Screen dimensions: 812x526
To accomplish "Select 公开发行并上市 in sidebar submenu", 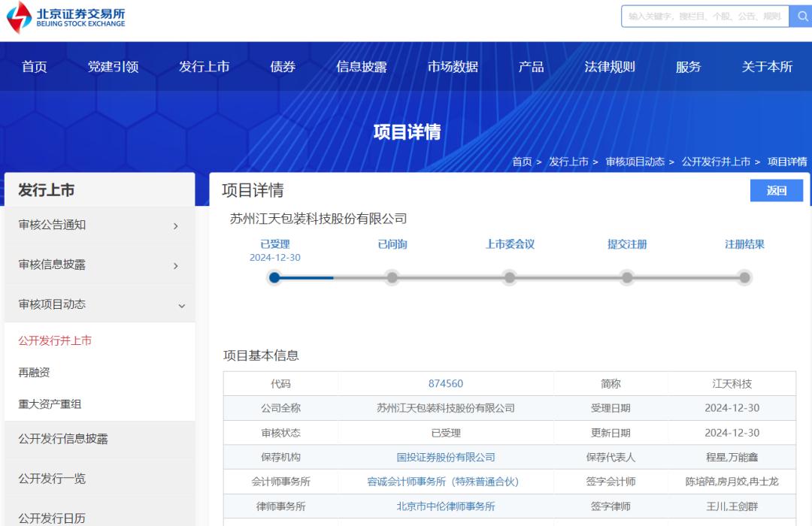I will coord(55,340).
